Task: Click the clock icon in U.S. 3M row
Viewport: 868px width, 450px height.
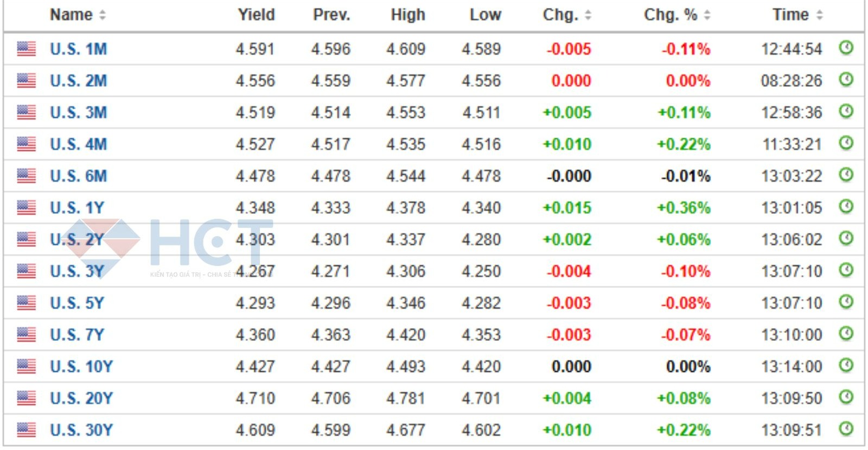Action: tap(846, 111)
